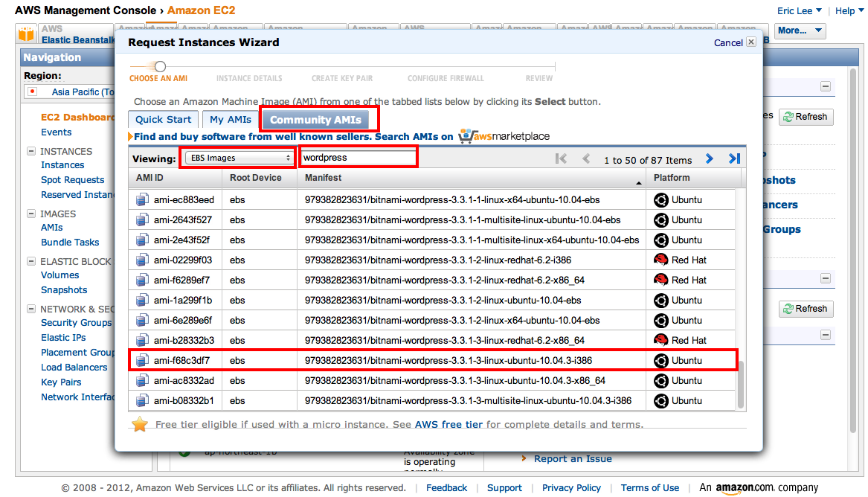
Task: Click the Japan flag region icon
Action: point(32,92)
